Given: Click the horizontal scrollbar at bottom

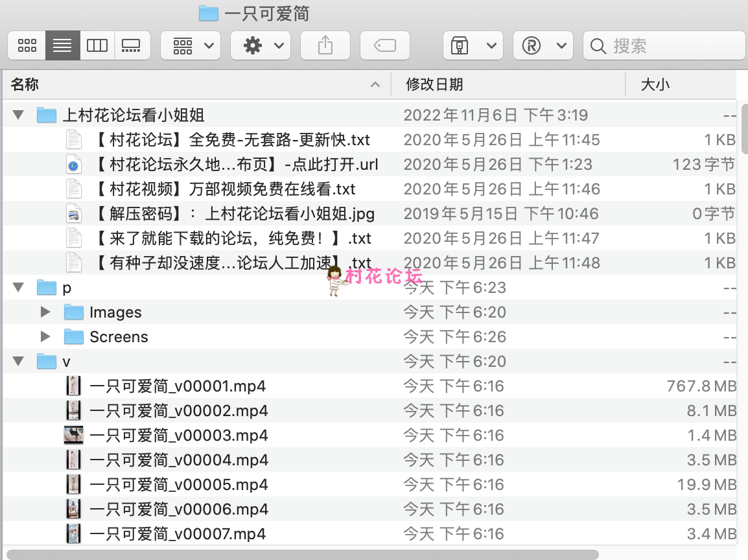Looking at the screenshot, I should pos(302,554).
